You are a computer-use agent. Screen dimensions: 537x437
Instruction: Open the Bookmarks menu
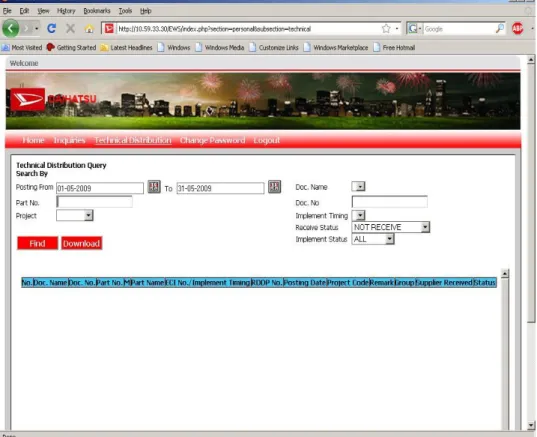(x=97, y=11)
